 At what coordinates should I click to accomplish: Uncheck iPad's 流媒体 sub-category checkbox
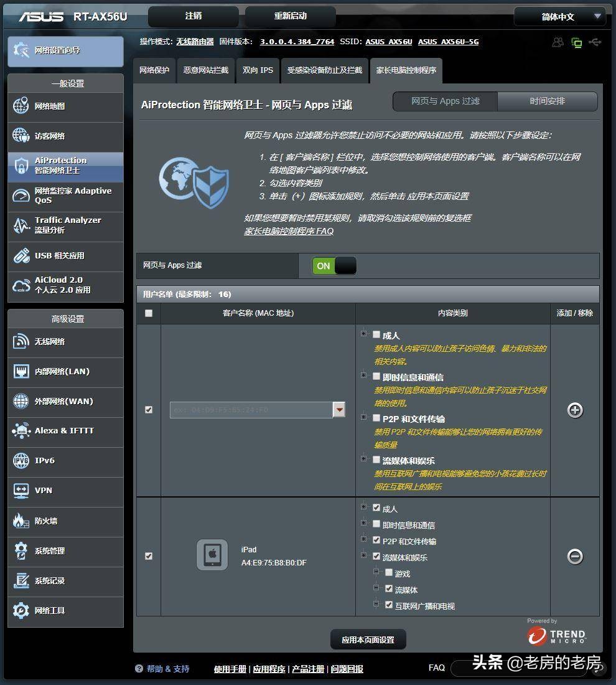click(389, 589)
